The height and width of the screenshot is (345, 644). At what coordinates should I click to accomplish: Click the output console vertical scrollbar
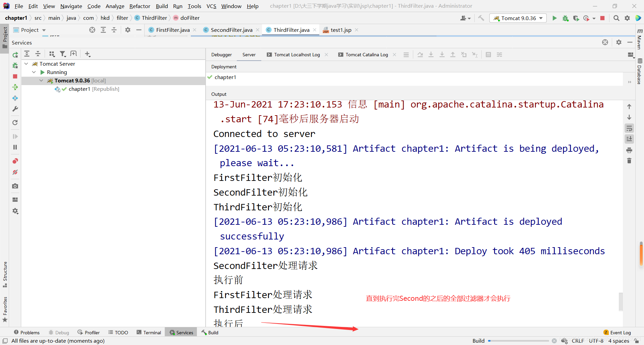click(x=621, y=301)
